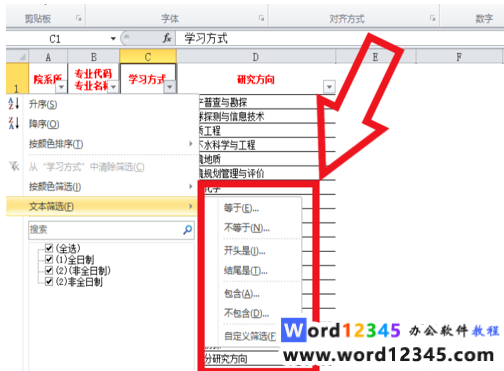
Task: Select column B header
Action: tap(94, 57)
